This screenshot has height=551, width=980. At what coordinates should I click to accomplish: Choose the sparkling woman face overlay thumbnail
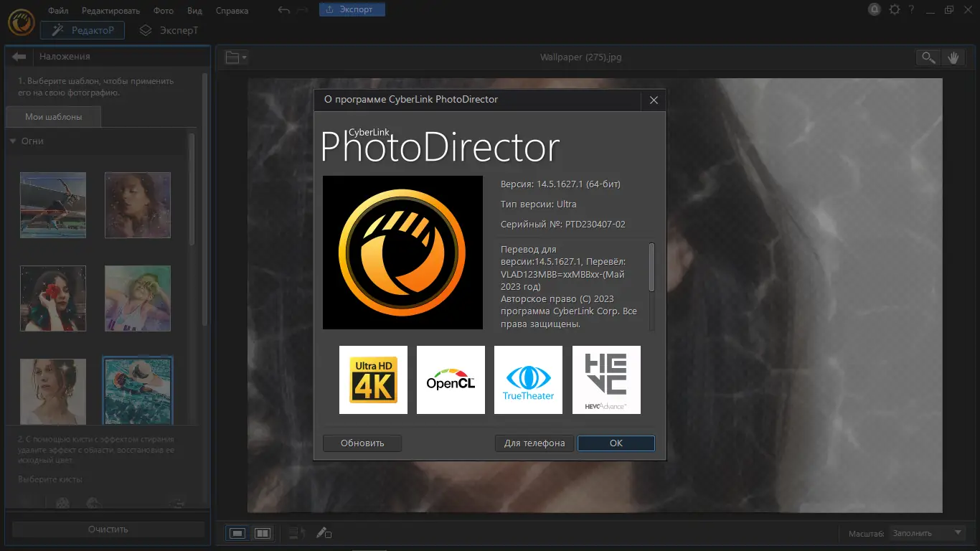point(138,205)
